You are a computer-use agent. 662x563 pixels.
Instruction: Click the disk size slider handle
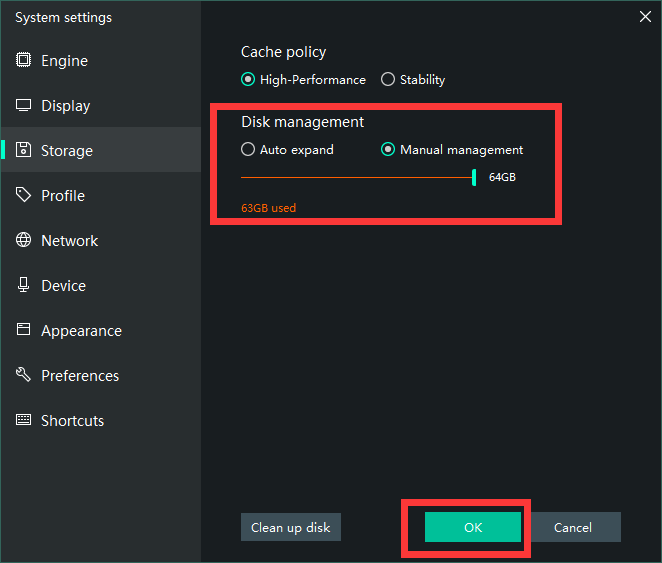(474, 177)
